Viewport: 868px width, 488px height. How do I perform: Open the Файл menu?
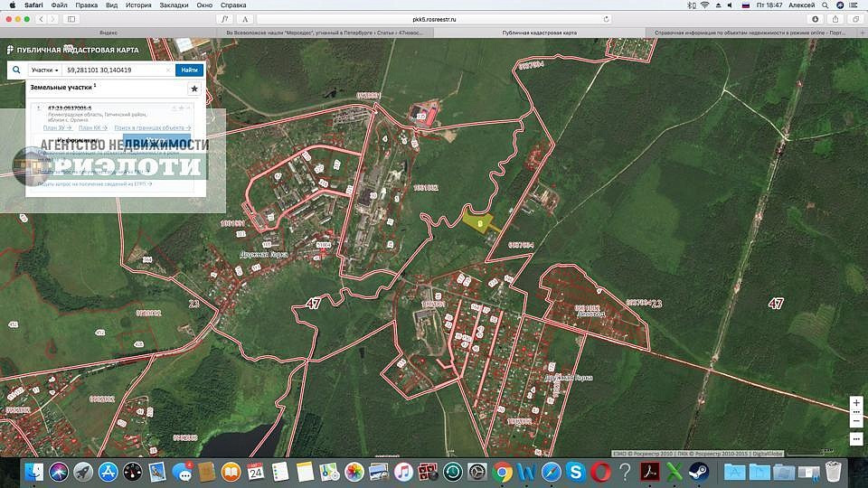coord(60,5)
